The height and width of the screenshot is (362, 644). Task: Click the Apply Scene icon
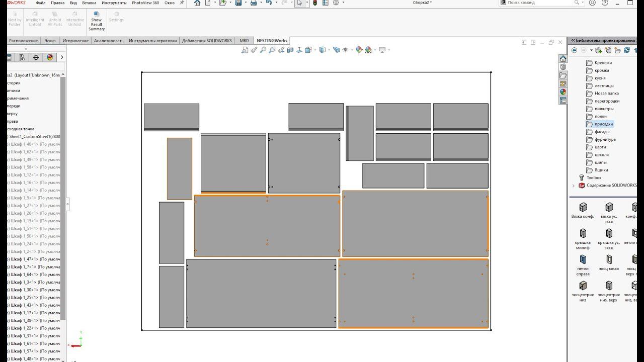click(x=368, y=50)
